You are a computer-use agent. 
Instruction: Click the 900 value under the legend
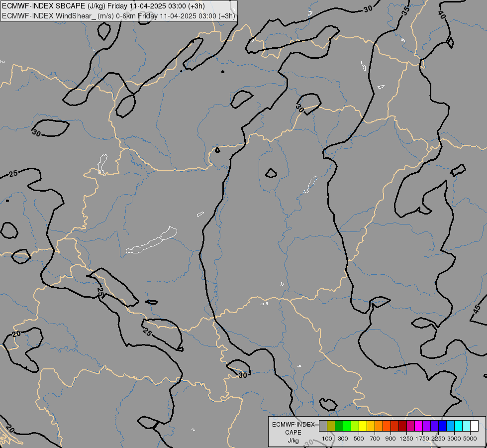coord(390,439)
